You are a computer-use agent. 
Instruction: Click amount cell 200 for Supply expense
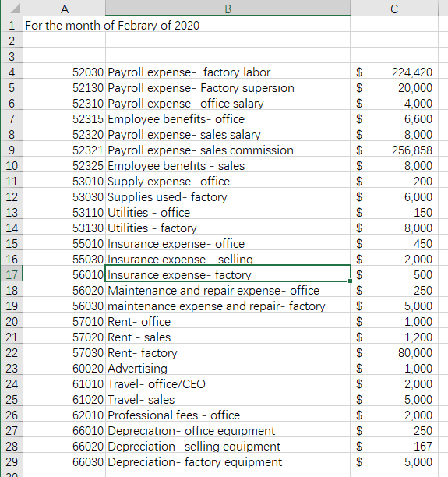click(394, 181)
